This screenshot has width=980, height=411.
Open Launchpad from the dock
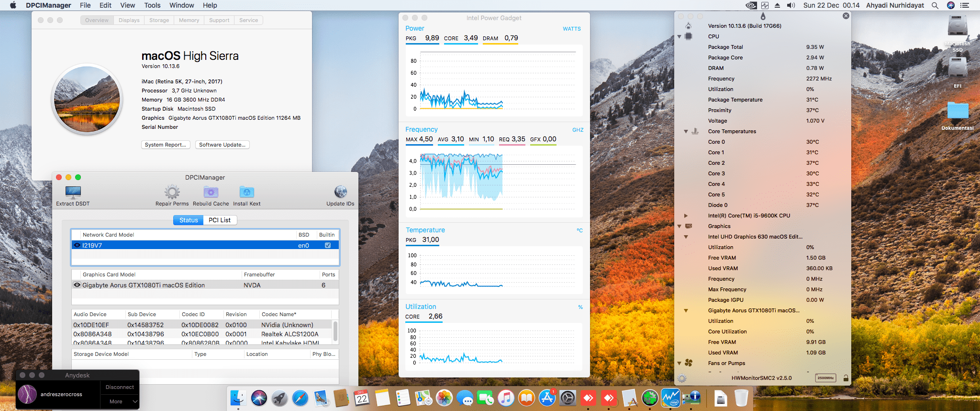[x=279, y=398]
